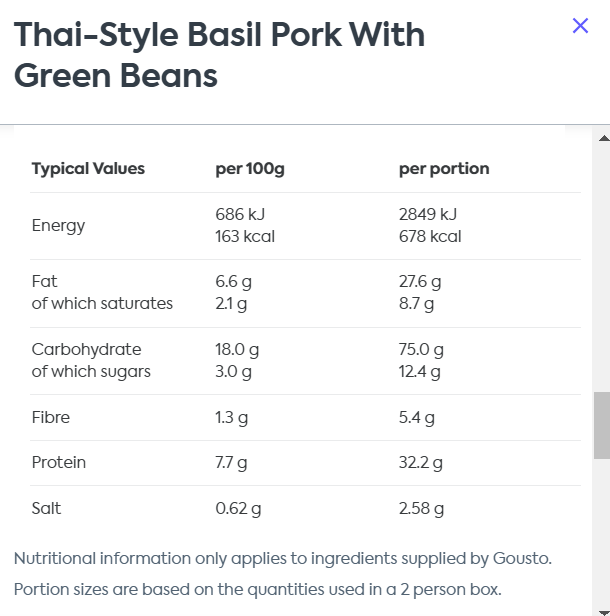Click the Energy row label

click(58, 226)
